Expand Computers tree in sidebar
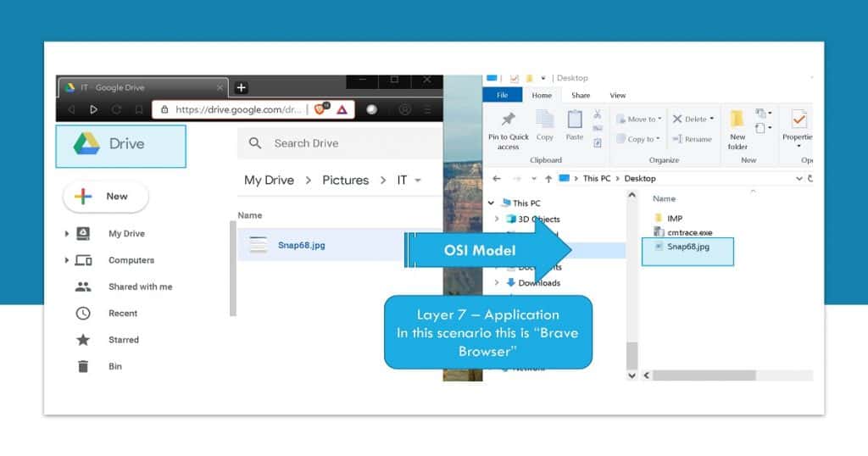Screen dimensions: 868x456 coord(66,260)
